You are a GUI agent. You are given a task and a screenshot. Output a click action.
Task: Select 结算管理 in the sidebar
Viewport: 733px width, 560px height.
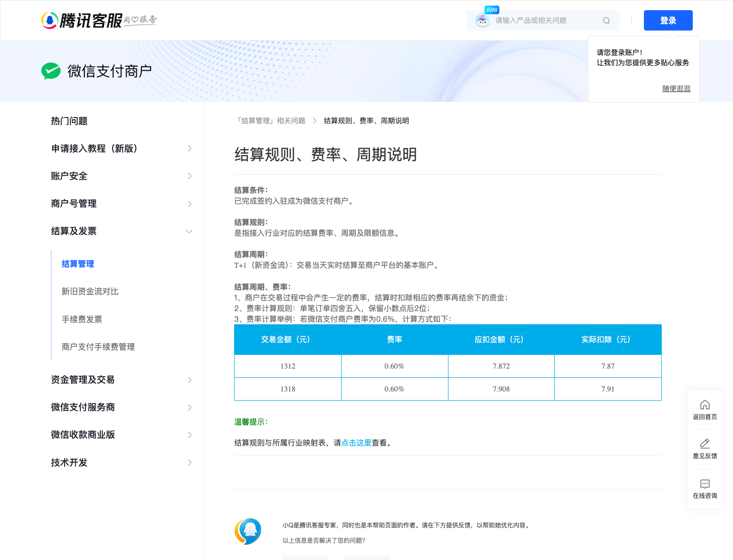[78, 264]
